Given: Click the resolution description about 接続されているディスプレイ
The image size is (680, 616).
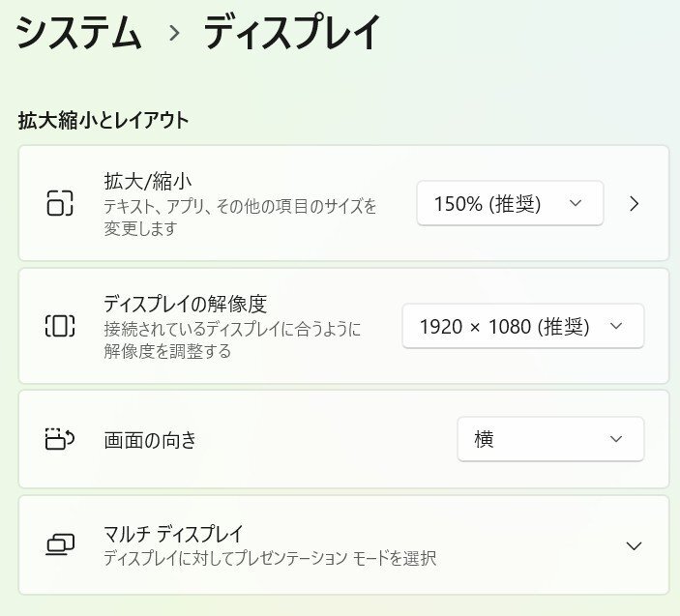Looking at the screenshot, I should pyautogui.click(x=232, y=339).
